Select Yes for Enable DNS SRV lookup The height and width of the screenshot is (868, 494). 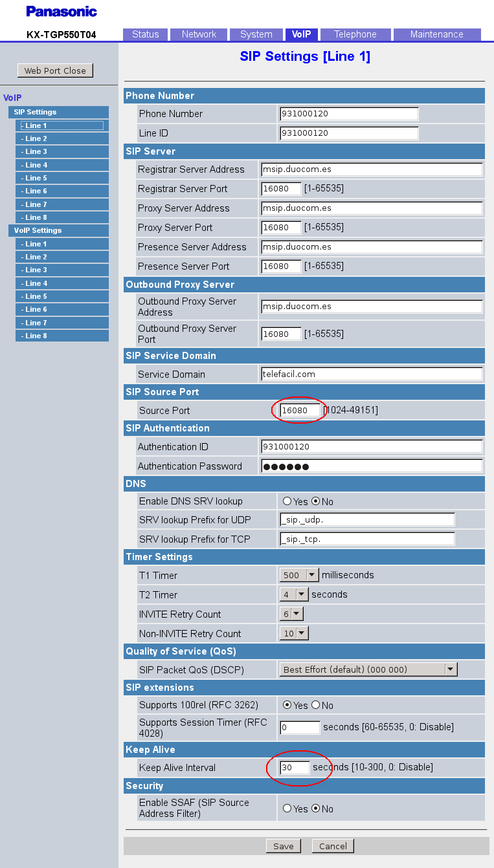287,501
